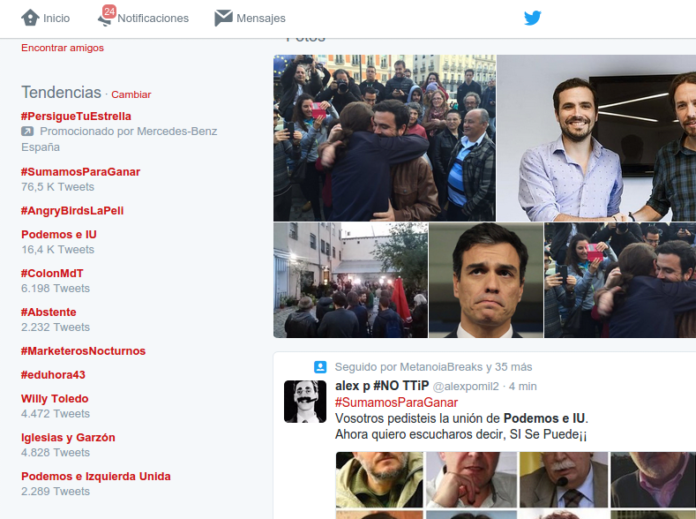
Task: Click alex p's profile avatar
Action: [304, 401]
